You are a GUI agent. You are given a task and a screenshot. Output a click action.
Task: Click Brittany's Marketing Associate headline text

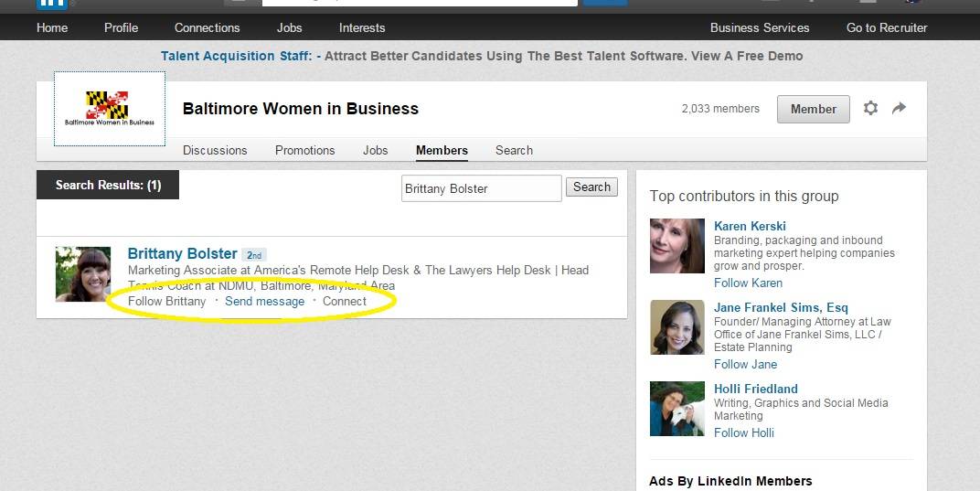(358, 277)
